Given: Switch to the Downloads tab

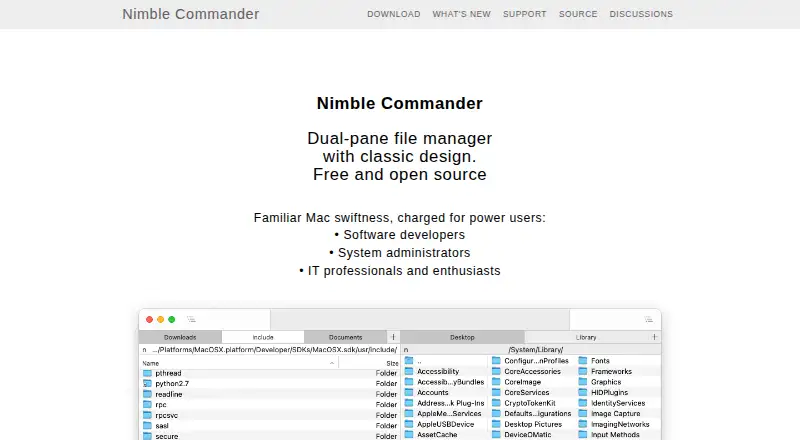Looking at the screenshot, I should (x=180, y=337).
